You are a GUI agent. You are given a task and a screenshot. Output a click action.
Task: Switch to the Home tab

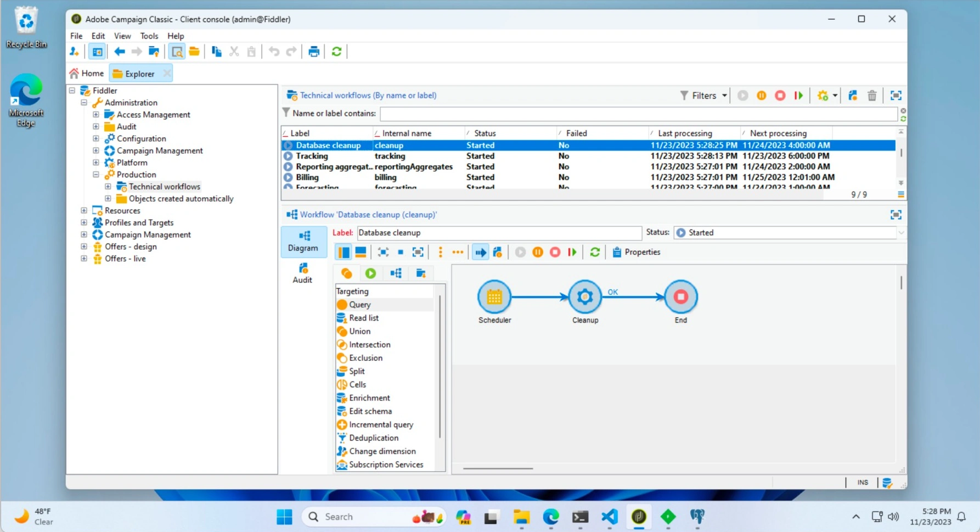pyautogui.click(x=87, y=74)
